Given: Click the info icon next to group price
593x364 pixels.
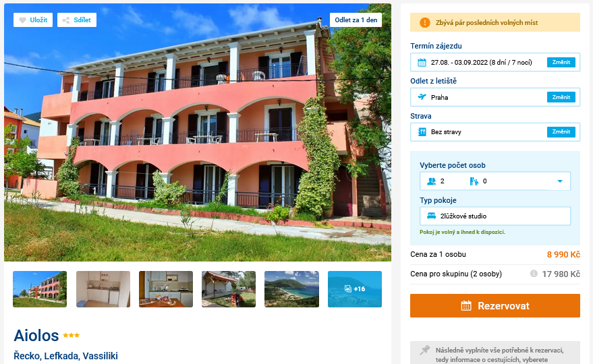Looking at the screenshot, I should pyautogui.click(x=534, y=273).
